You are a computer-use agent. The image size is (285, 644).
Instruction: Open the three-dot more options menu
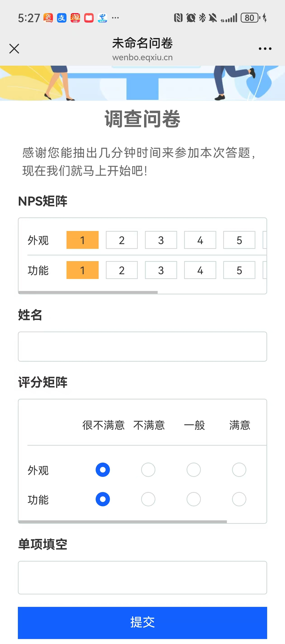265,48
